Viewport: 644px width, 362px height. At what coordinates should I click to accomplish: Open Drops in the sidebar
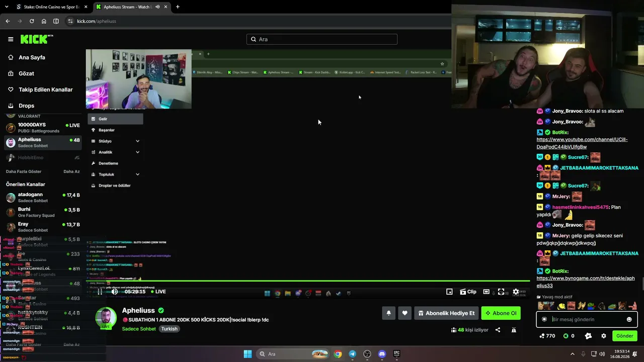[26, 106]
